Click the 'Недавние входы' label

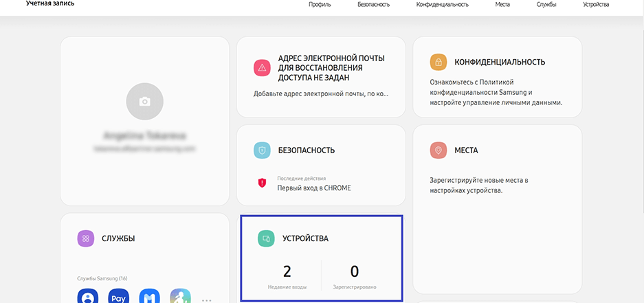tap(287, 287)
